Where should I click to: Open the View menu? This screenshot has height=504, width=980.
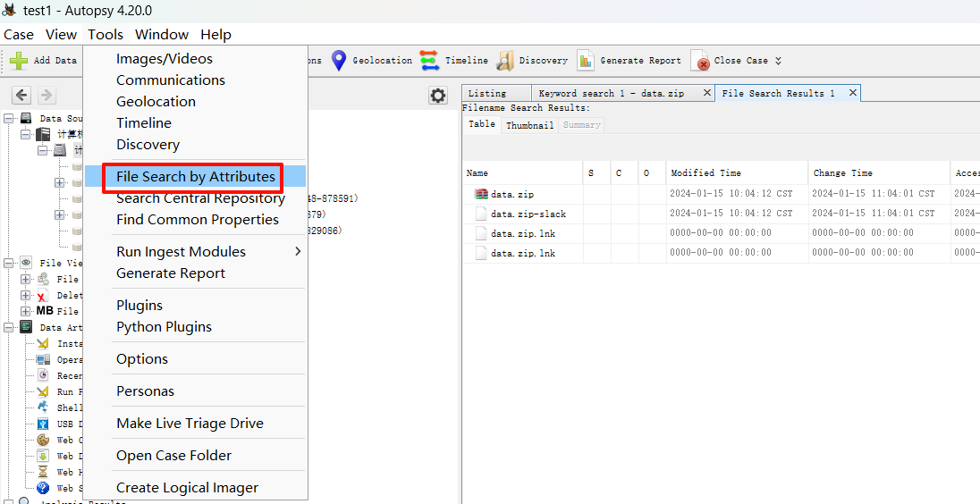[61, 34]
